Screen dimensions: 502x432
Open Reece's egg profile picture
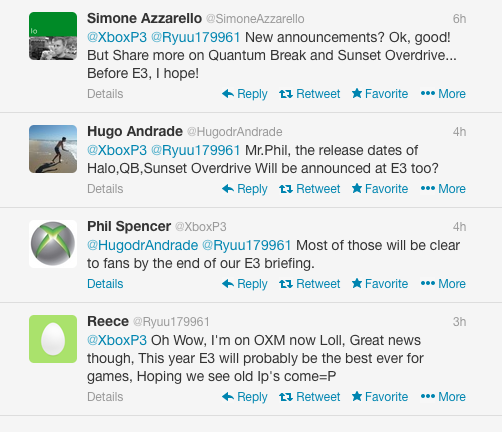point(53,339)
